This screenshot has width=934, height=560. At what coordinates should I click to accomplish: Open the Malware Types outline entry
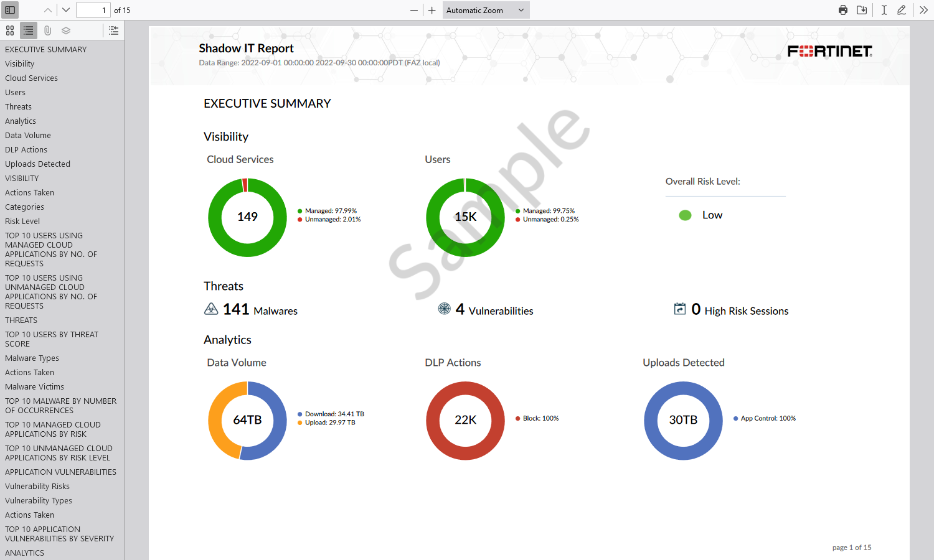(x=32, y=358)
